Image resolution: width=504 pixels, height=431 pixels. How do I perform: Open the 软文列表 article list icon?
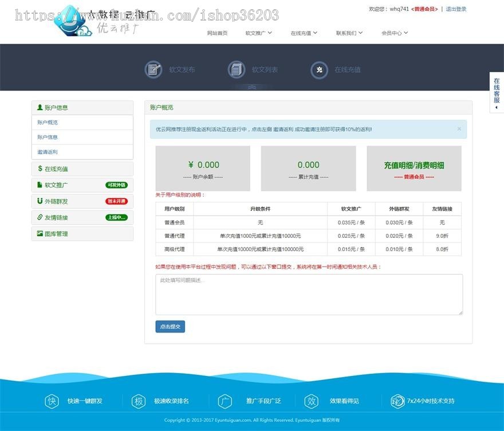[236, 69]
